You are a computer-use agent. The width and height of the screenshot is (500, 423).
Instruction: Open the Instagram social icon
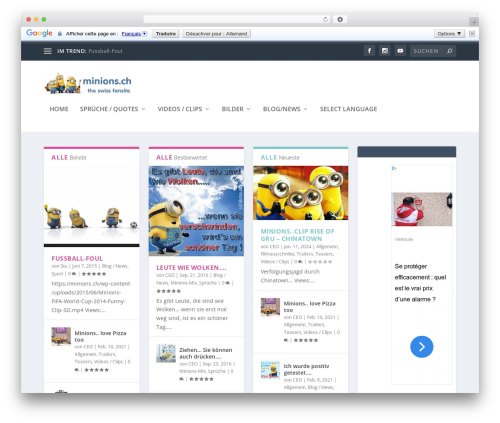tap(385, 51)
